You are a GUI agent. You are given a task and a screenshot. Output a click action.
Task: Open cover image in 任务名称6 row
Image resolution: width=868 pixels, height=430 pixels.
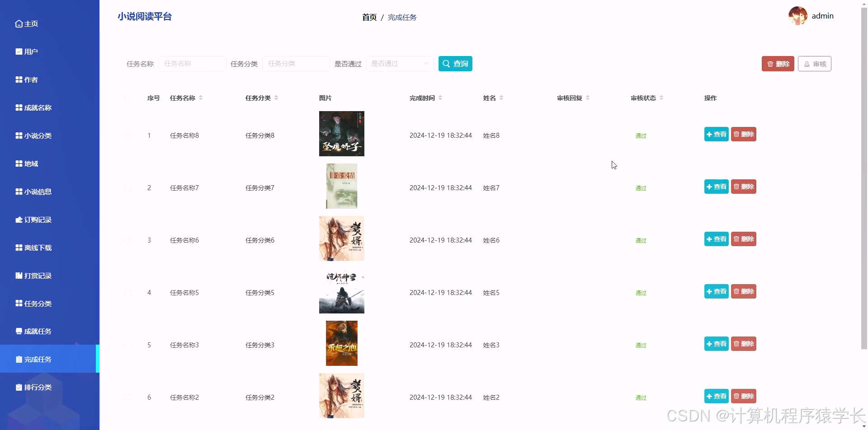(x=342, y=238)
